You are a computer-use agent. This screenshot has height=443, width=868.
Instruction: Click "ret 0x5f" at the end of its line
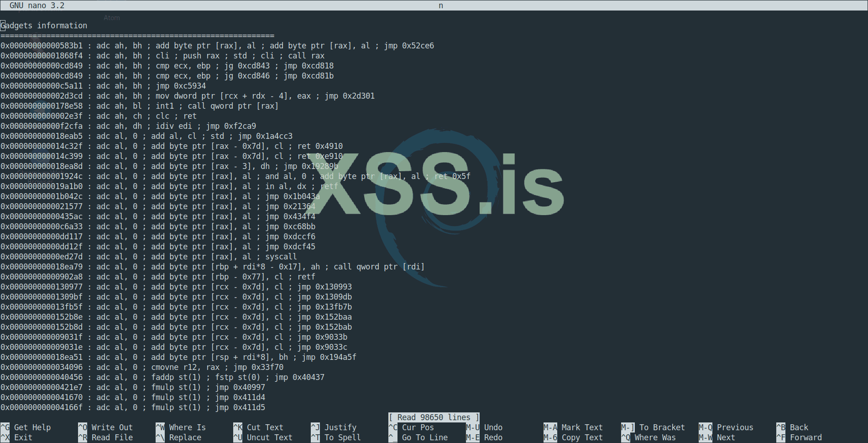[x=452, y=176]
